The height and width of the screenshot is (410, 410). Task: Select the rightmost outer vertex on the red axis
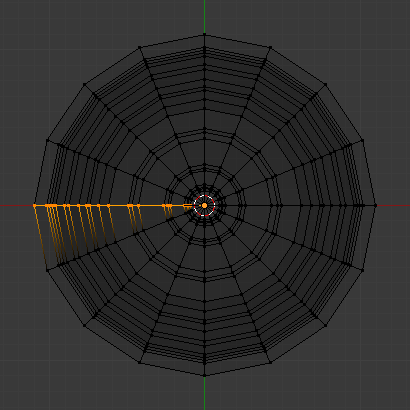[375, 206]
